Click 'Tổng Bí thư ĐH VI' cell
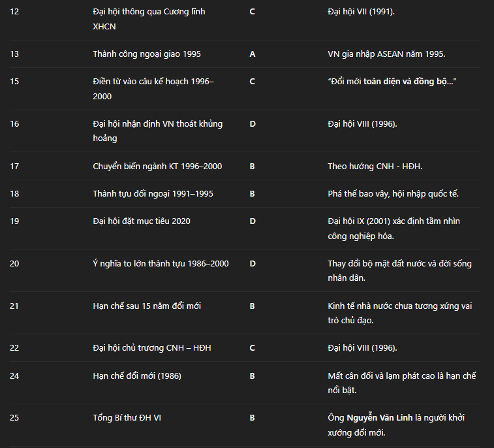The height and width of the screenshot is (448, 494). pyautogui.click(x=127, y=417)
